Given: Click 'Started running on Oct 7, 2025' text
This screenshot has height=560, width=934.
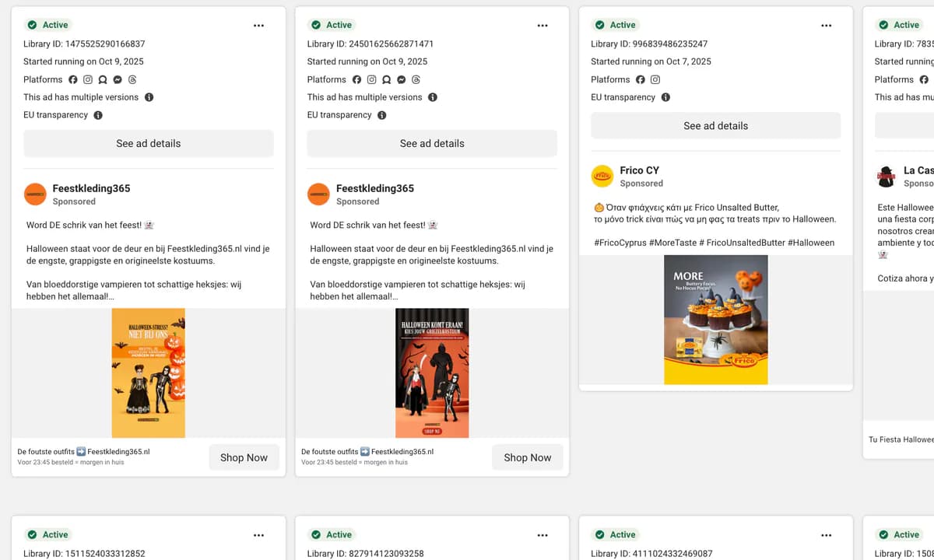Looking at the screenshot, I should tap(651, 61).
